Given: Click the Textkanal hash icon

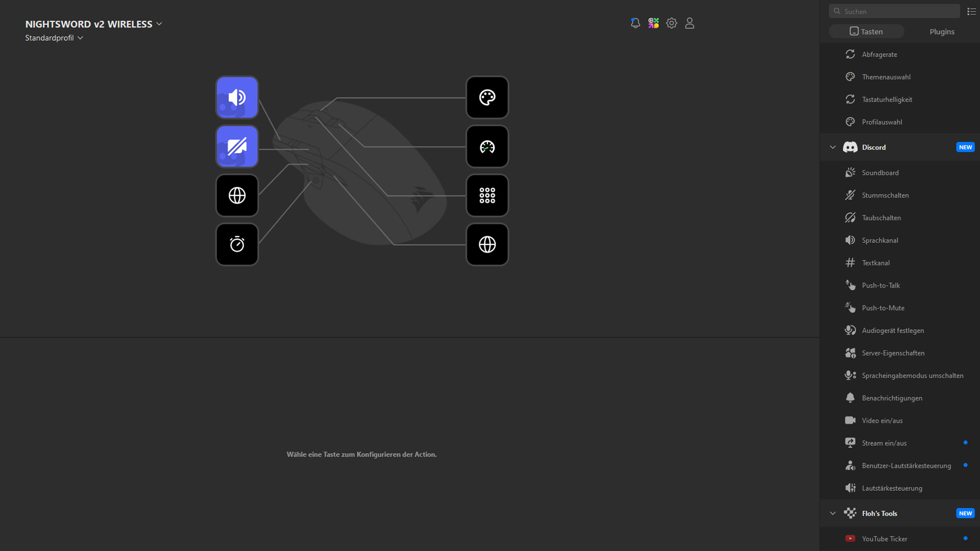Looking at the screenshot, I should click(850, 263).
